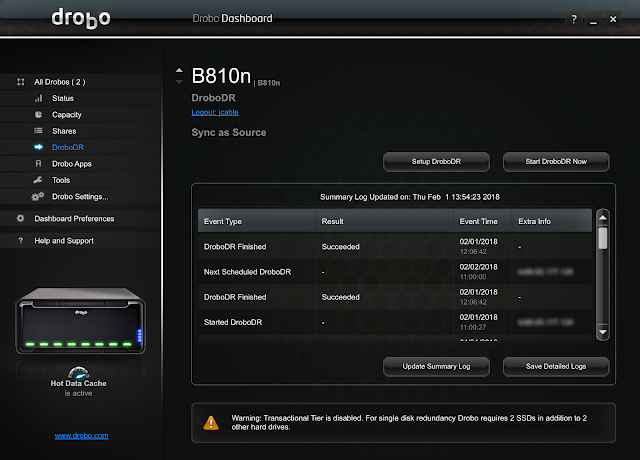This screenshot has height=460, width=640.
Task: Click the Summary Log Updated on text
Action: pyautogui.click(x=410, y=197)
